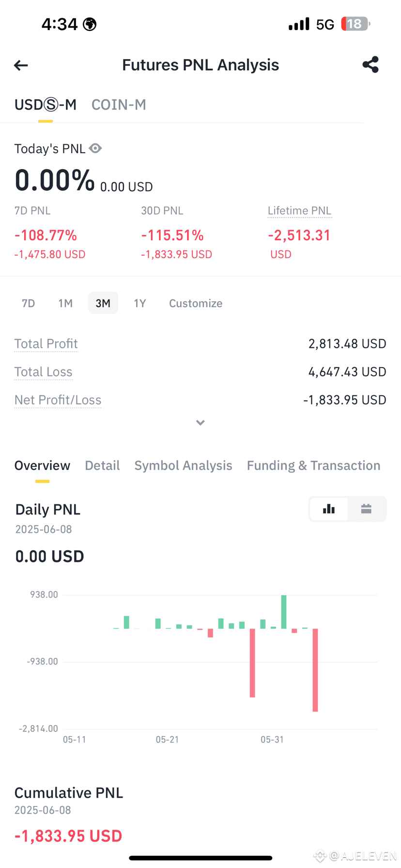
Task: Expand the profit/loss details chevron
Action: coord(200,423)
